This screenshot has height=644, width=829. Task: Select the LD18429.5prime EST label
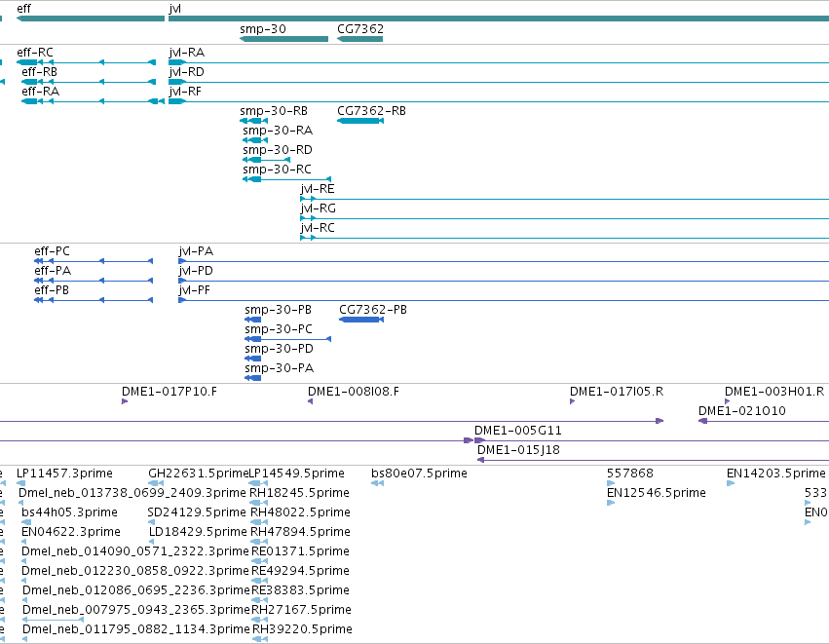coord(198,532)
